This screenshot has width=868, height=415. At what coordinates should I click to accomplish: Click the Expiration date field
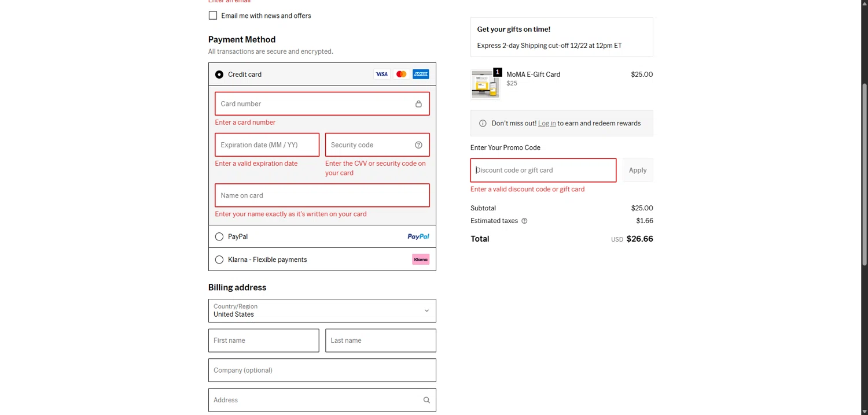pyautogui.click(x=267, y=145)
